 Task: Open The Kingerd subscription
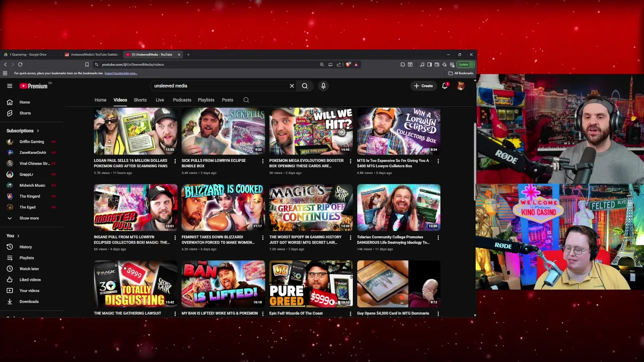(30, 196)
